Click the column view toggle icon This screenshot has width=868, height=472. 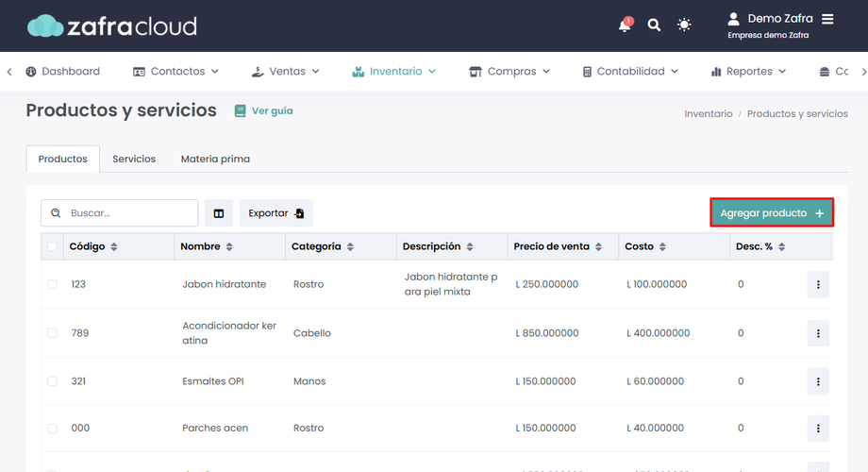(219, 213)
